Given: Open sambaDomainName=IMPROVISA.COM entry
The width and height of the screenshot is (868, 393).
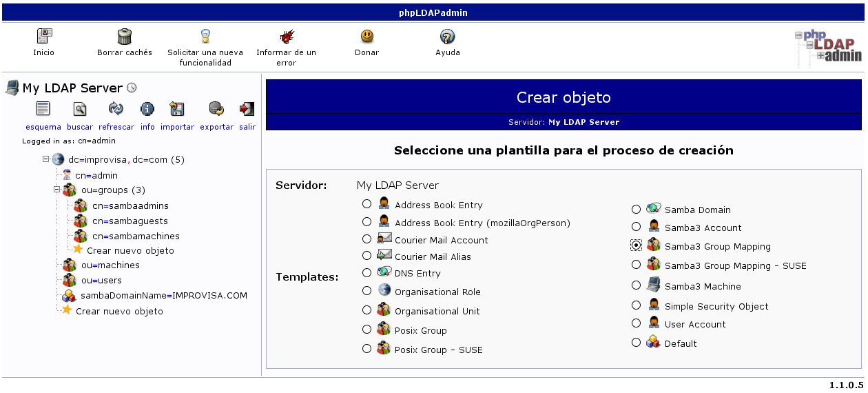Looking at the screenshot, I should click(164, 296).
